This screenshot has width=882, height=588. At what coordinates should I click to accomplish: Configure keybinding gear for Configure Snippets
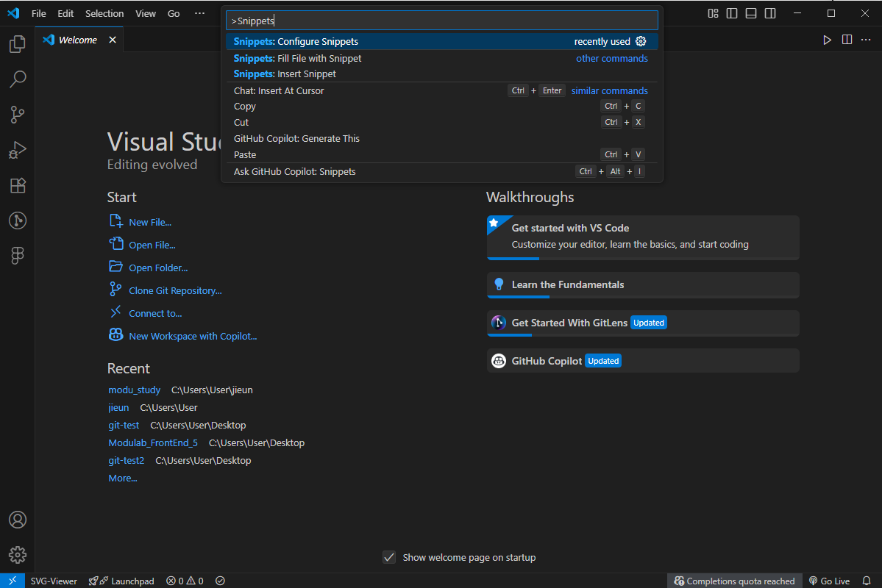(x=641, y=42)
